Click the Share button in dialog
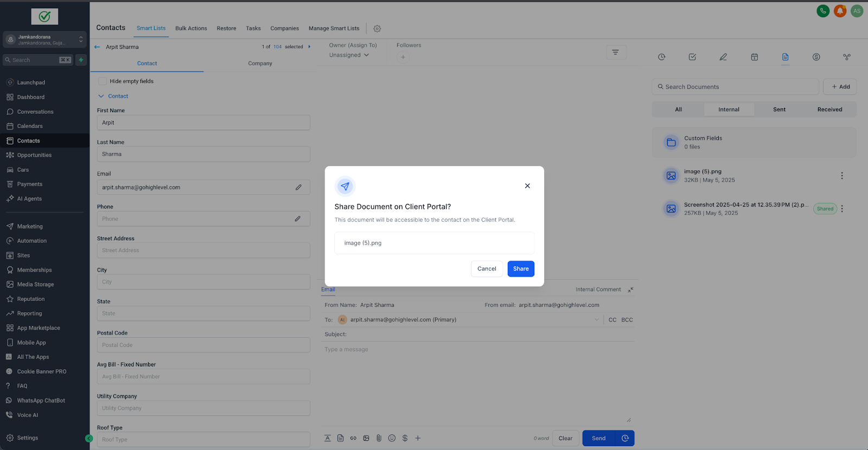 click(x=521, y=269)
